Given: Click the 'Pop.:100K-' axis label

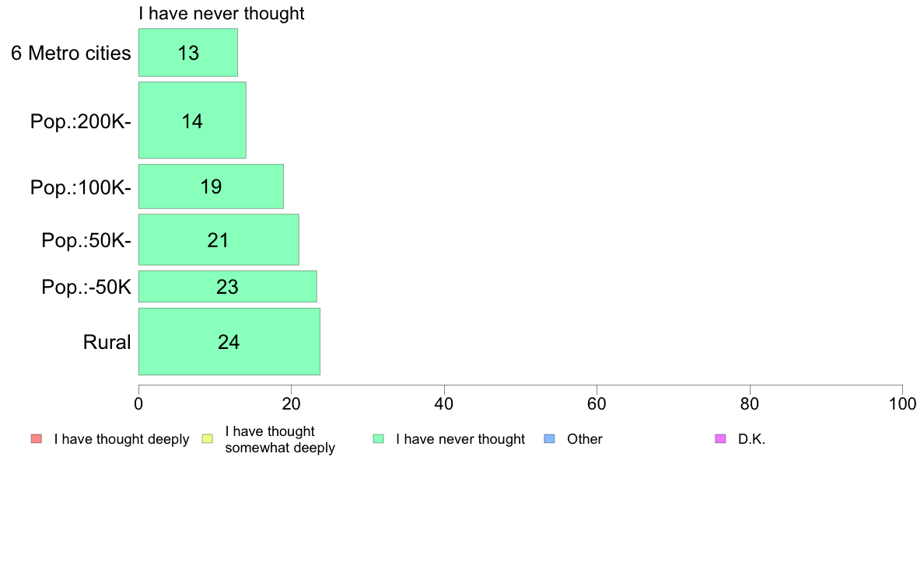Looking at the screenshot, I should click(x=81, y=187).
